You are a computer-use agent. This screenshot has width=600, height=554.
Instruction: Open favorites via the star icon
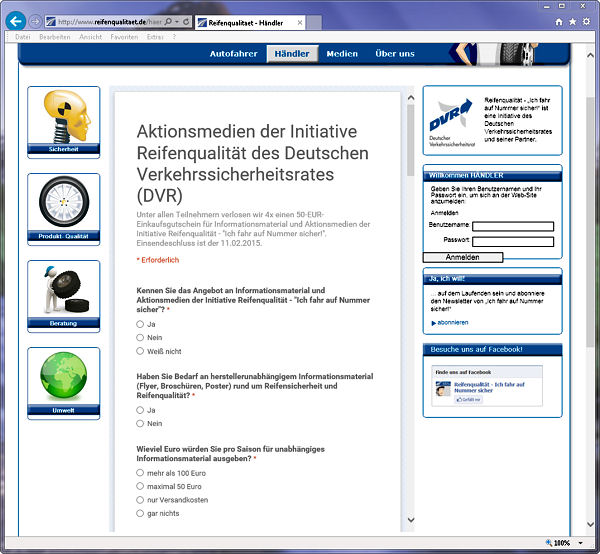pyautogui.click(x=572, y=22)
